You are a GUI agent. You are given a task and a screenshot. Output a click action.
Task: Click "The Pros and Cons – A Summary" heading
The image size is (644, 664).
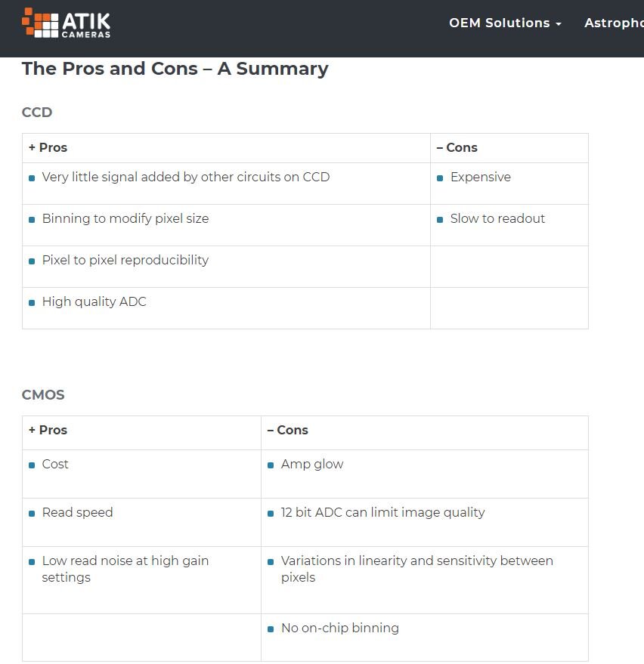pos(175,69)
